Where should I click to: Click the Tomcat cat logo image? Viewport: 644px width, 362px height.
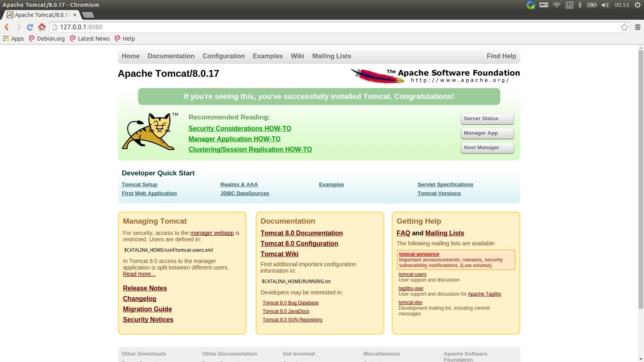(x=151, y=132)
